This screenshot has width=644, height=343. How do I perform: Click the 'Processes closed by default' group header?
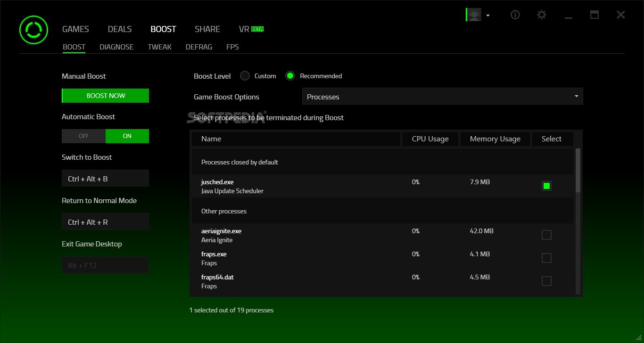click(x=382, y=162)
